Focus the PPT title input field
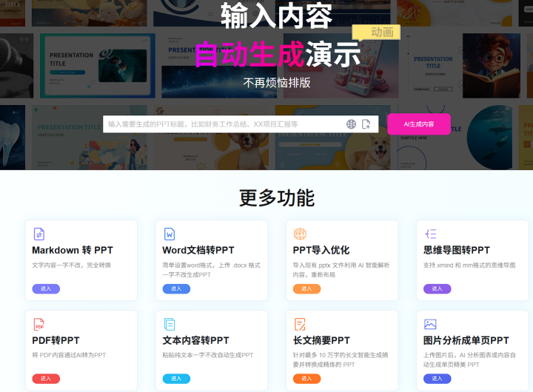Viewport: 533px width, 392px height. coord(222,124)
